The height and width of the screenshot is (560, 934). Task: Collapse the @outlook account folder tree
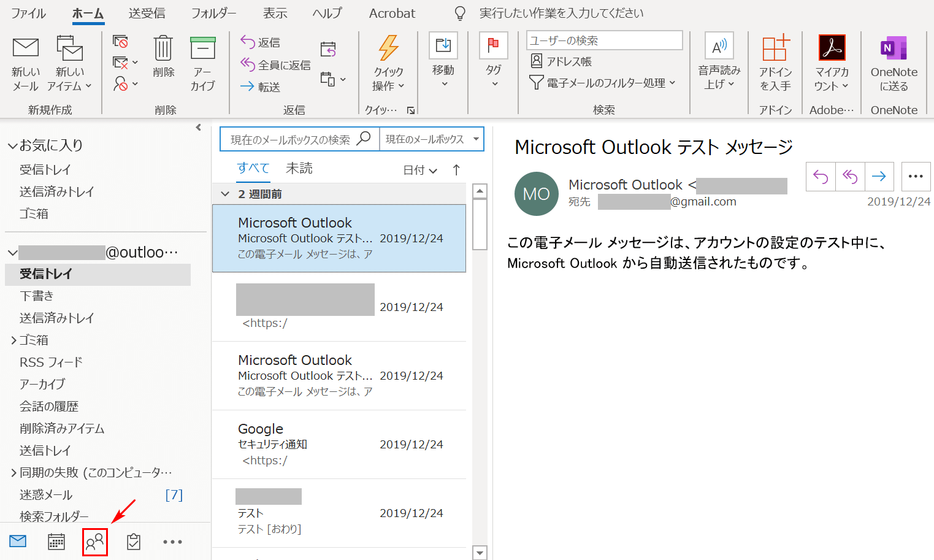12,253
